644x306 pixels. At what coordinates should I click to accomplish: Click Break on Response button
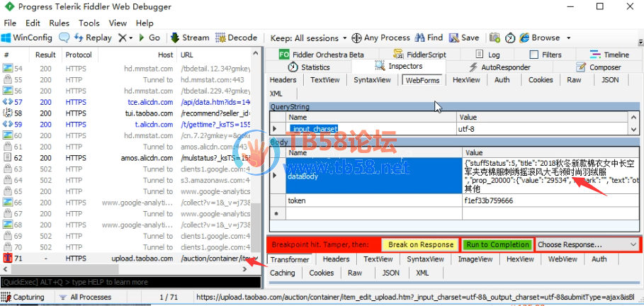pos(420,245)
